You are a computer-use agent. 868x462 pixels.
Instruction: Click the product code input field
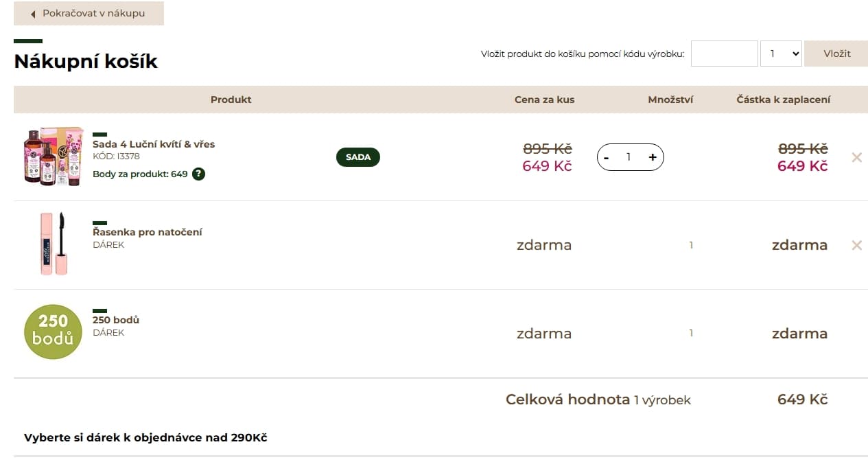pos(724,54)
